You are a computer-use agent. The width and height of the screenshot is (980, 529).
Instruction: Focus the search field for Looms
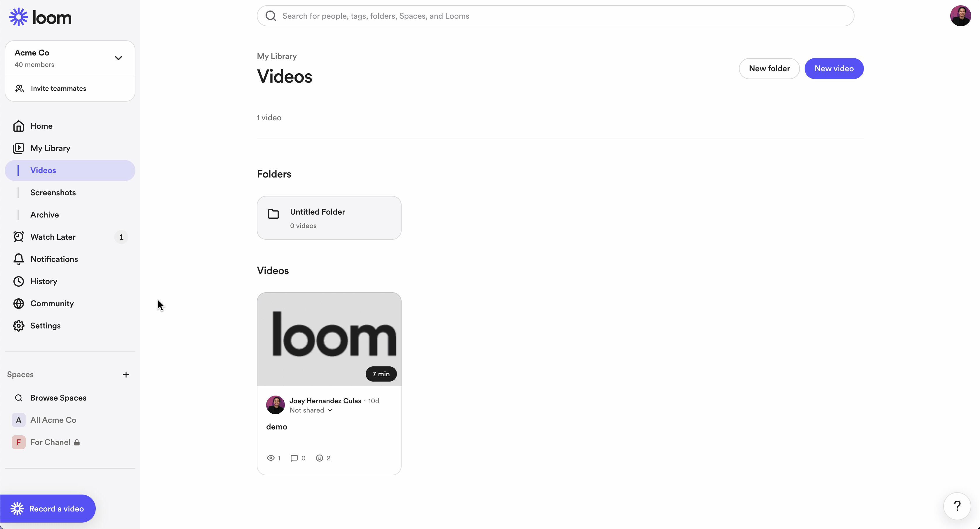(x=555, y=16)
